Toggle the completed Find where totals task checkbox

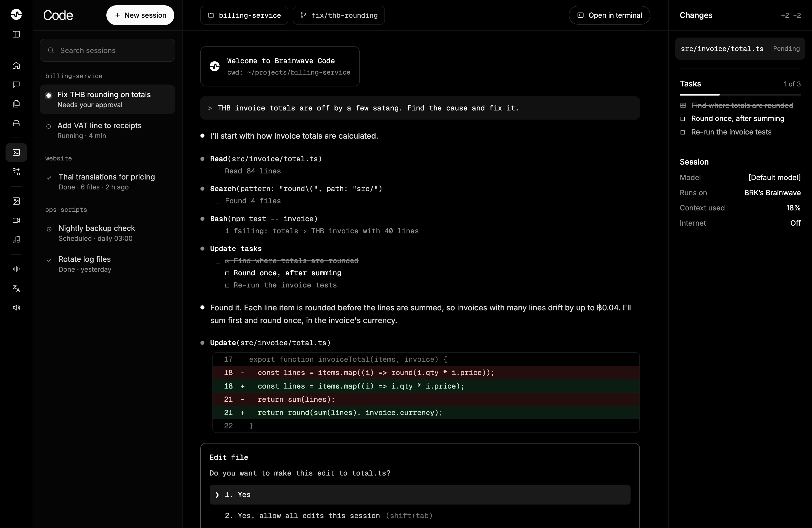[683, 105]
